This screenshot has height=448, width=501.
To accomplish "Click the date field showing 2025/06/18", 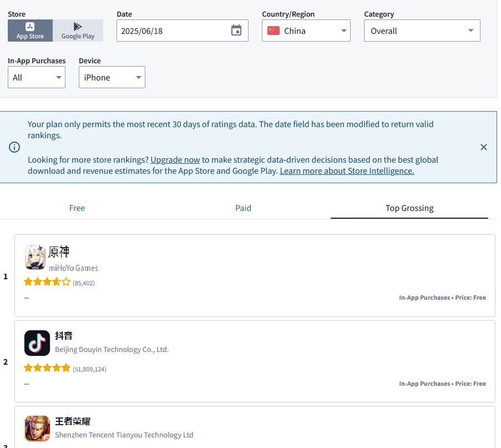I will [182, 31].
